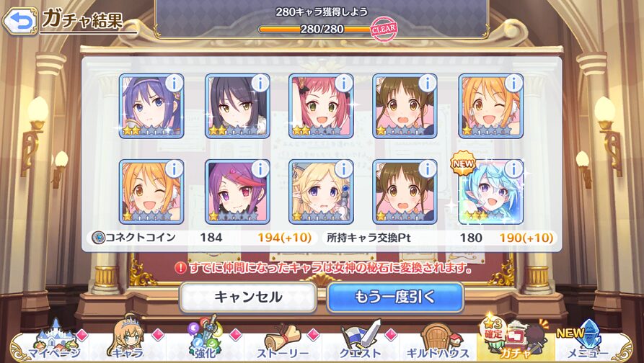Tap info icon on pink-haired character card
The width and height of the screenshot is (644, 363).
344,84
